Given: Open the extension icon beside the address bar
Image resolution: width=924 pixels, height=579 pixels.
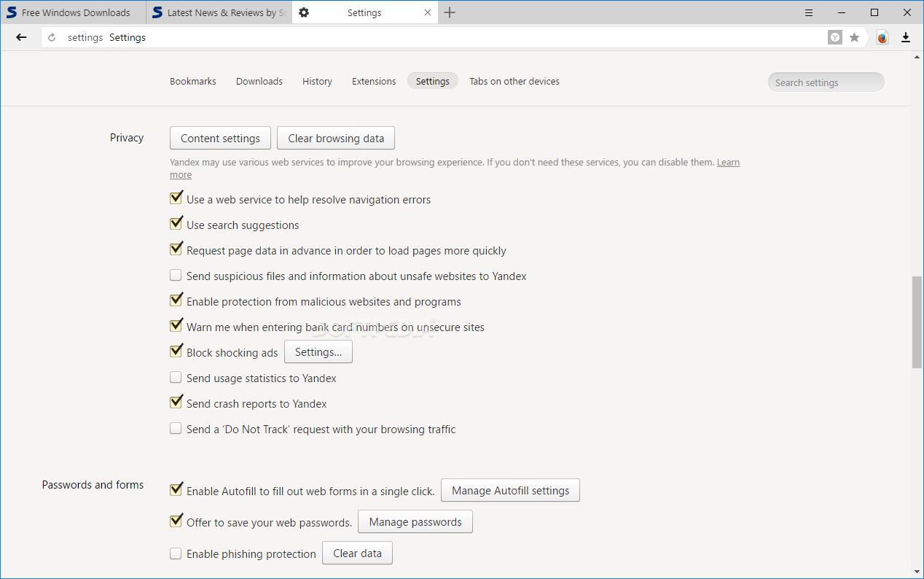Looking at the screenshot, I should coord(882,38).
